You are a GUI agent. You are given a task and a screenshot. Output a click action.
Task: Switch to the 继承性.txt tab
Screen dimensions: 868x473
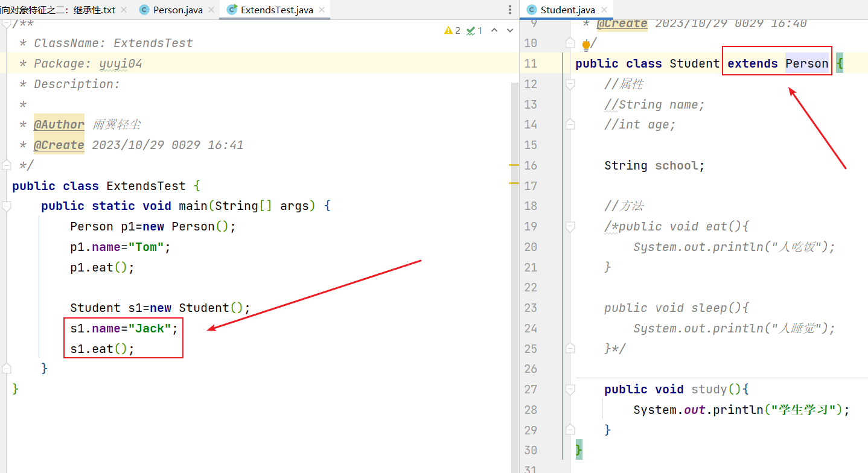[59, 10]
